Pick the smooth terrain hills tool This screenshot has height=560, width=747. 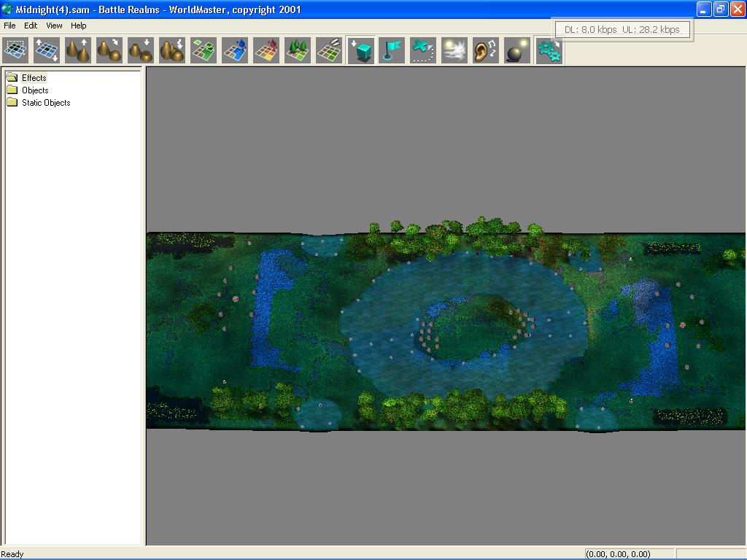(x=109, y=50)
